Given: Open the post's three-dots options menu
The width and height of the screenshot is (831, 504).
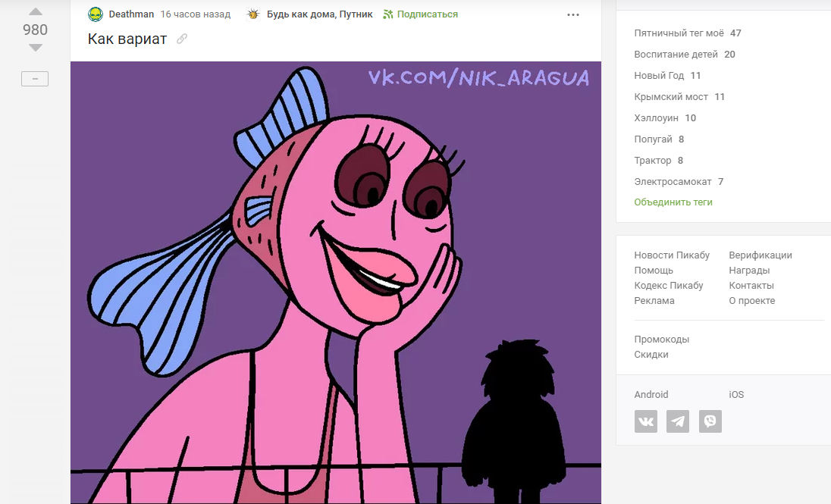Looking at the screenshot, I should tap(573, 15).
